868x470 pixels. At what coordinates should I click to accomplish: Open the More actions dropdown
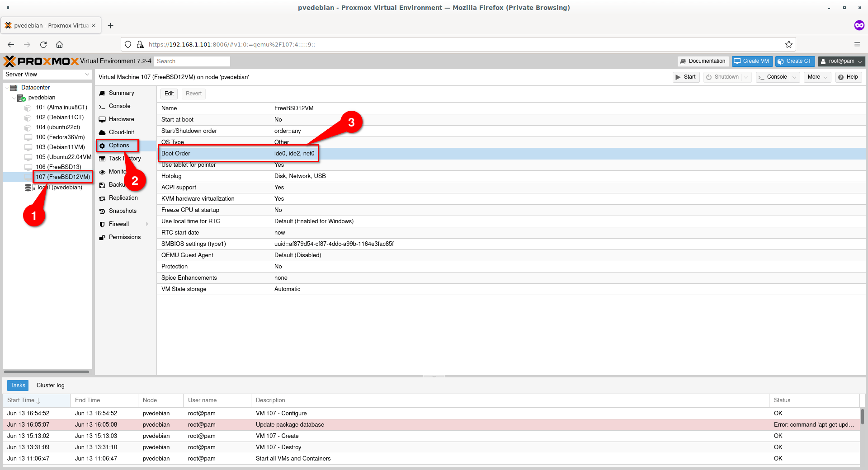click(x=817, y=77)
